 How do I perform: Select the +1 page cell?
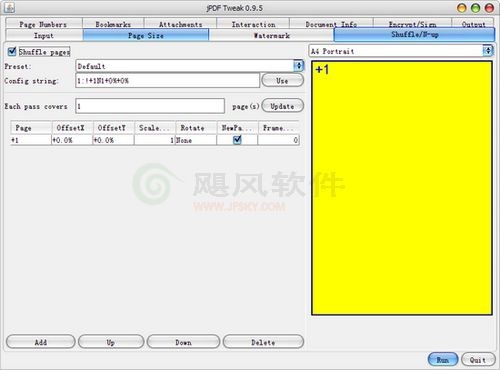[31, 140]
